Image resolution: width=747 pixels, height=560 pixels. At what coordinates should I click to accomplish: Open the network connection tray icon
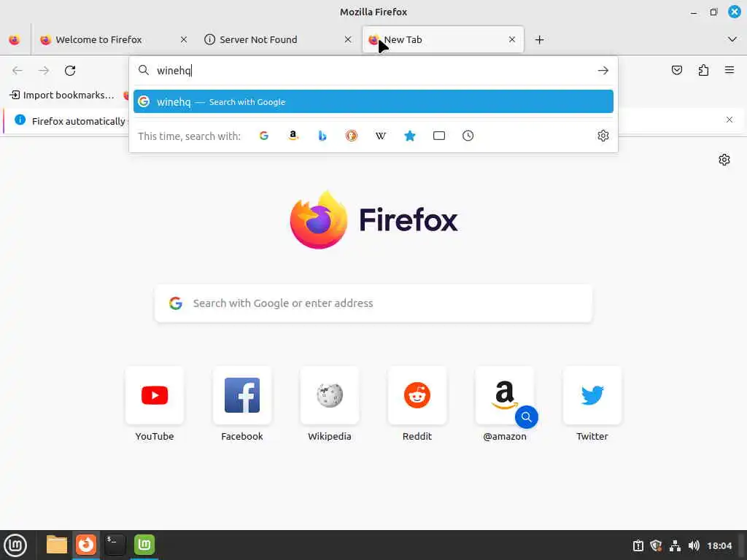click(x=675, y=545)
